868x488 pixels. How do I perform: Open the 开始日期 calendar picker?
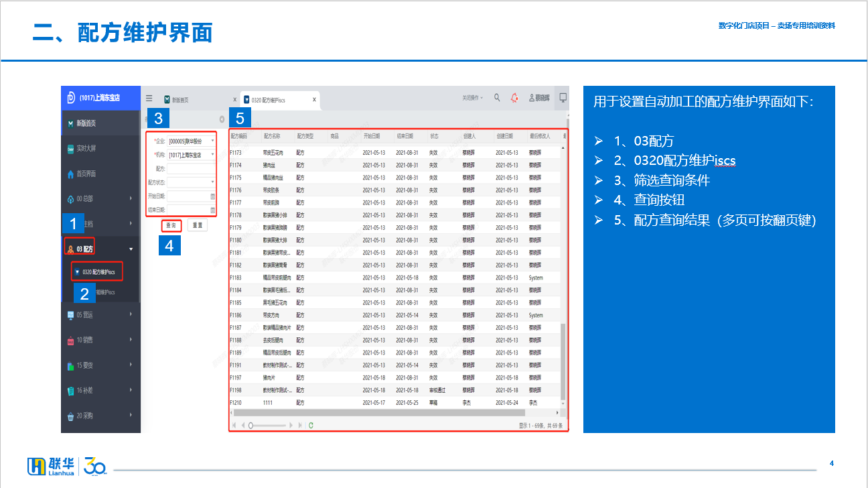[x=213, y=196]
